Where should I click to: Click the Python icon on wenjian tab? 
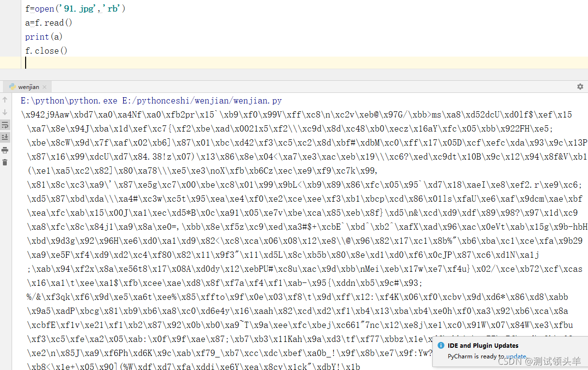12,87
